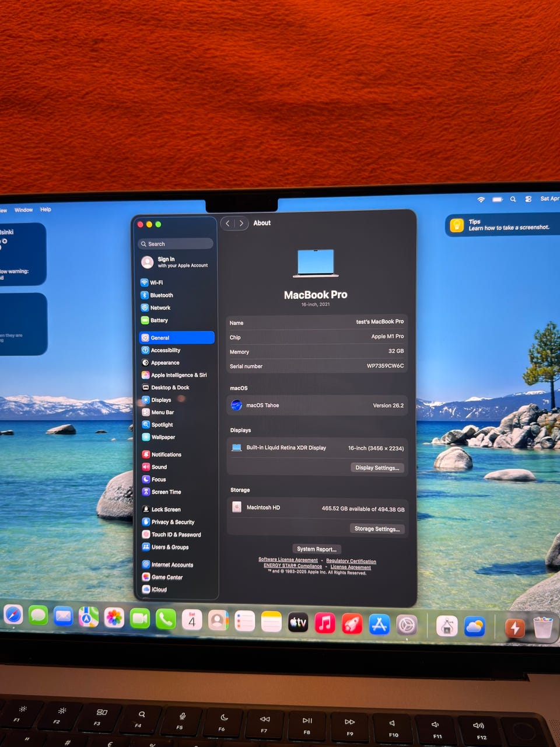Image resolution: width=560 pixels, height=747 pixels.
Task: Open the Trash in the Dock
Action: (x=543, y=627)
